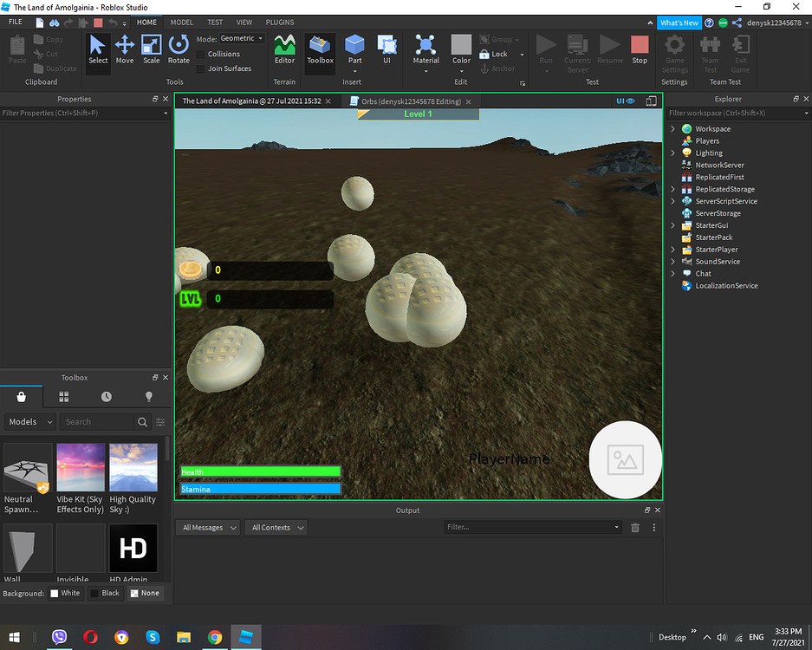Click the New file icon
Viewport: 812px width, 650px height.
point(40,23)
